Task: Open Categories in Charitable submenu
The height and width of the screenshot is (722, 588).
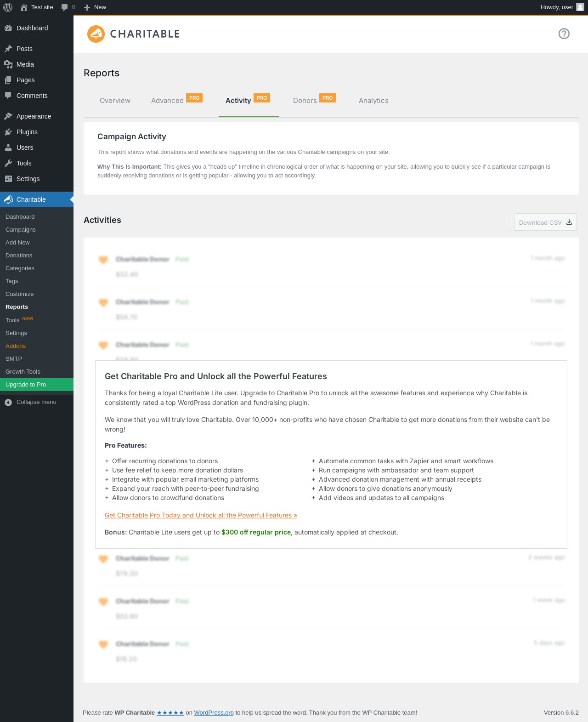Action: 37,268
